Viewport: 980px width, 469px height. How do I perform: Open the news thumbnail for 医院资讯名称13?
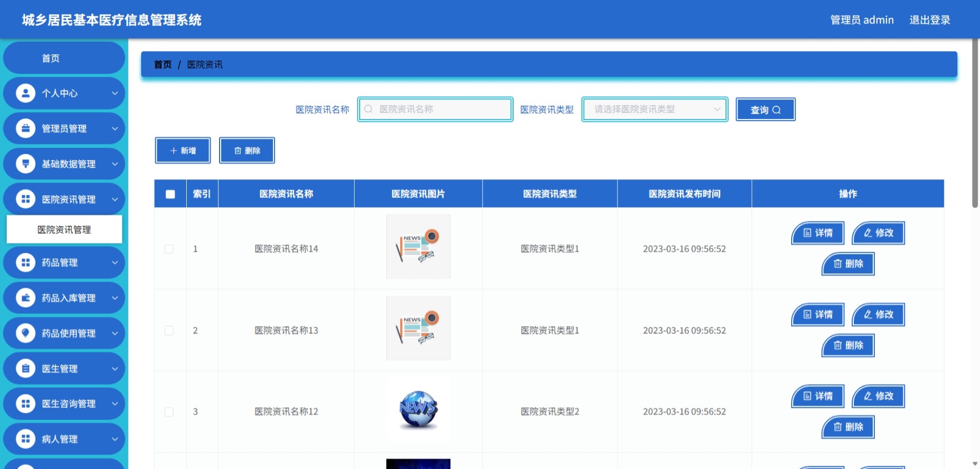(418, 328)
